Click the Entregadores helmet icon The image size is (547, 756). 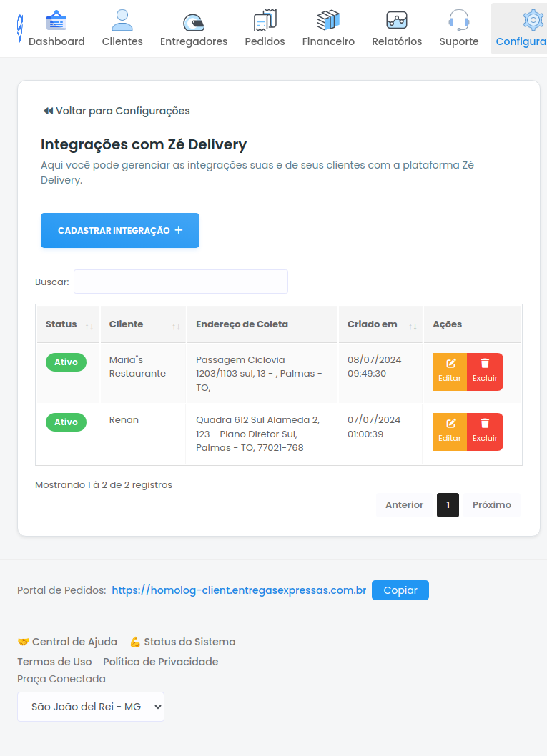(193, 19)
